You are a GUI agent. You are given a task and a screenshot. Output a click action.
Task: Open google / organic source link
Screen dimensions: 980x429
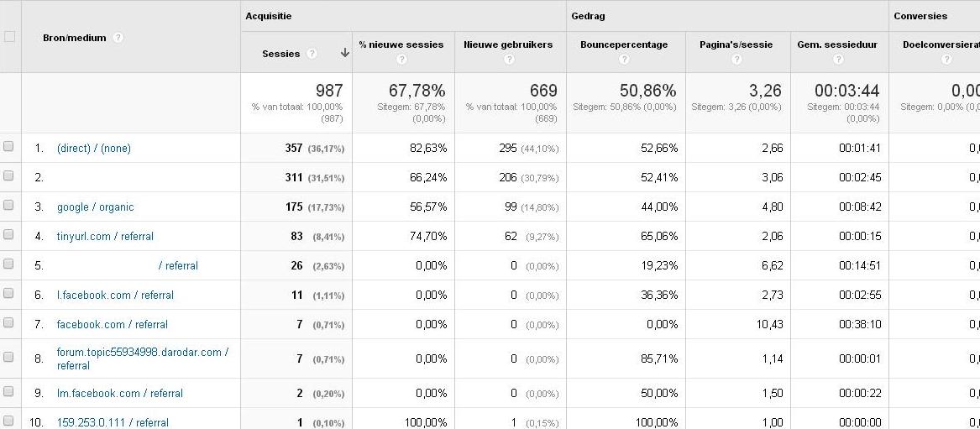coord(95,207)
